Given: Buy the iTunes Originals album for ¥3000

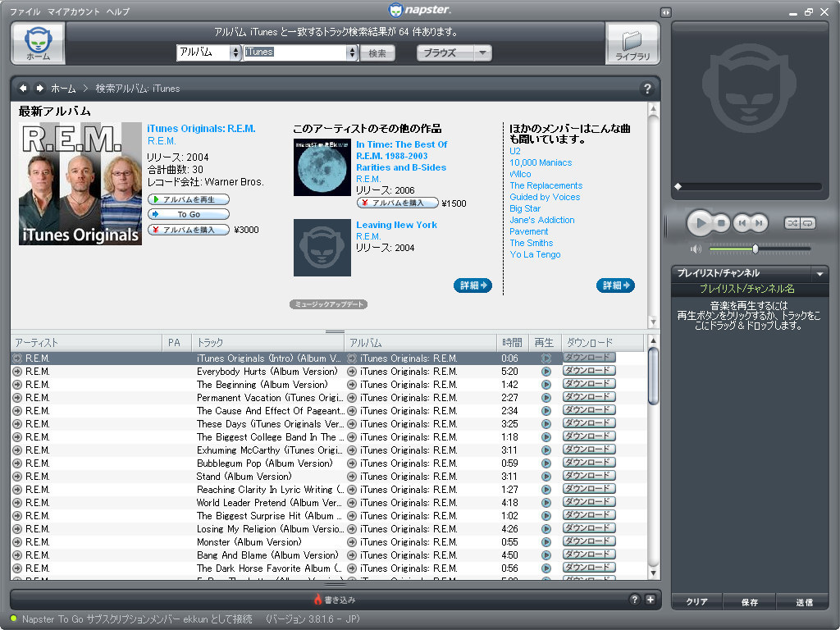Looking at the screenshot, I should pos(189,230).
